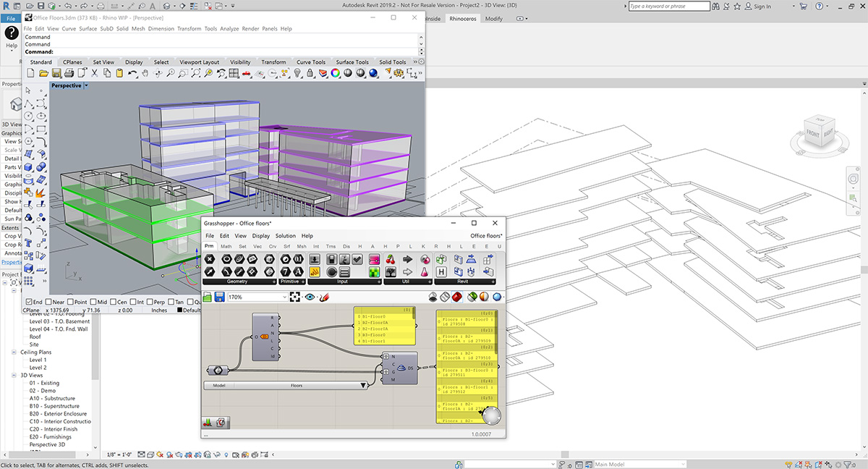Click the H component icon on Grasshopper Revit tab
This screenshot has width=868, height=469.
point(441,271)
